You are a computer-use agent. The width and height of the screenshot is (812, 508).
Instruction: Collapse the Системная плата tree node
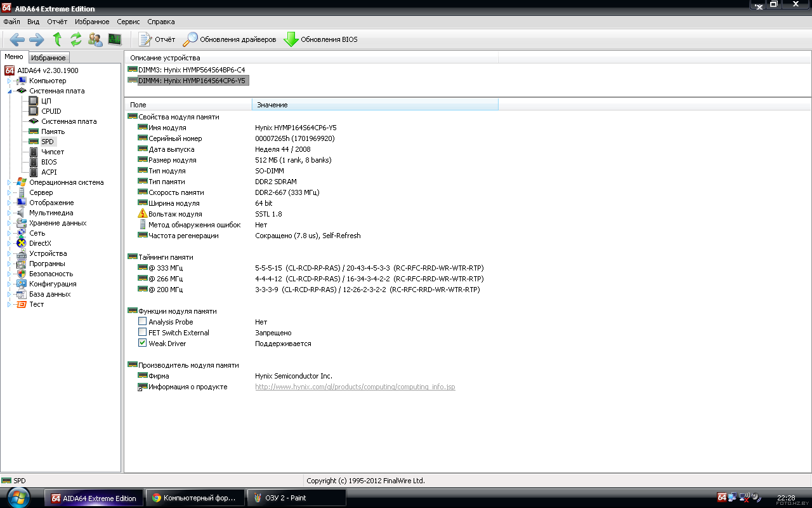[10, 91]
